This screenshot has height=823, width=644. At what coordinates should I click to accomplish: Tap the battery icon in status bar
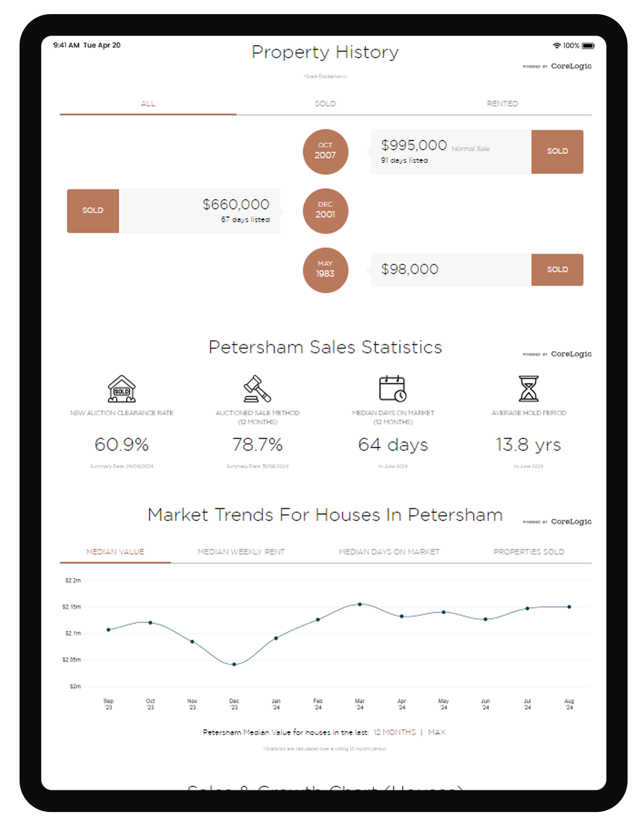point(588,46)
